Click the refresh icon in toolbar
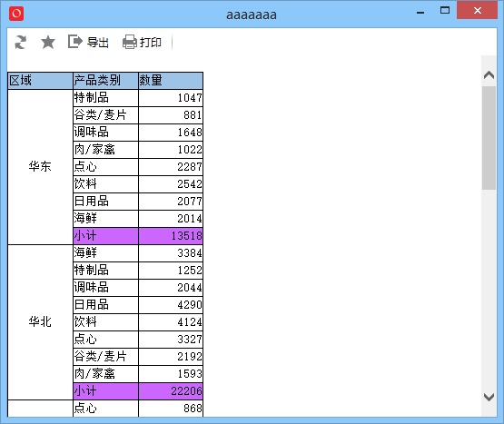The height and width of the screenshot is (424, 504). pyautogui.click(x=21, y=42)
